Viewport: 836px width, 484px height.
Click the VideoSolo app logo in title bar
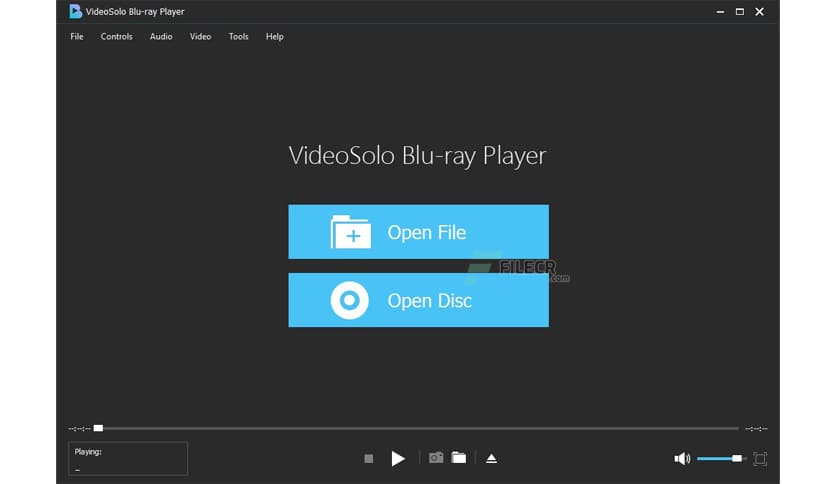tap(75, 11)
